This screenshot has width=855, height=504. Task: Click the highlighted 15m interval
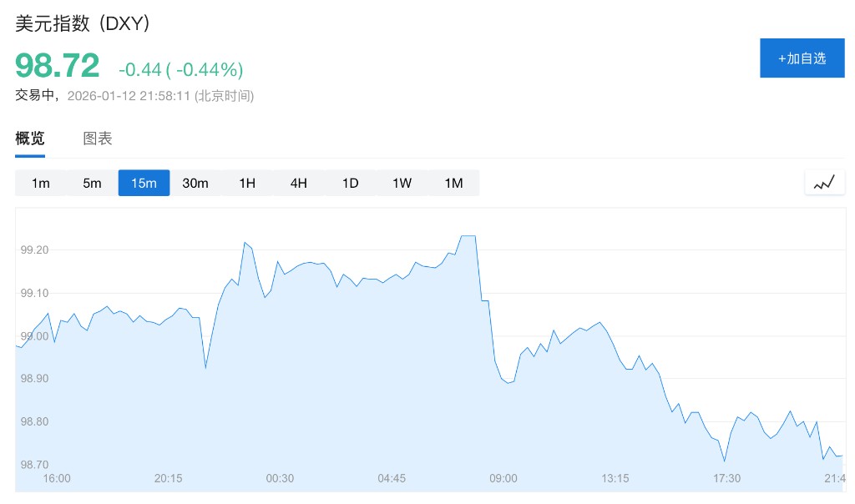tap(144, 184)
